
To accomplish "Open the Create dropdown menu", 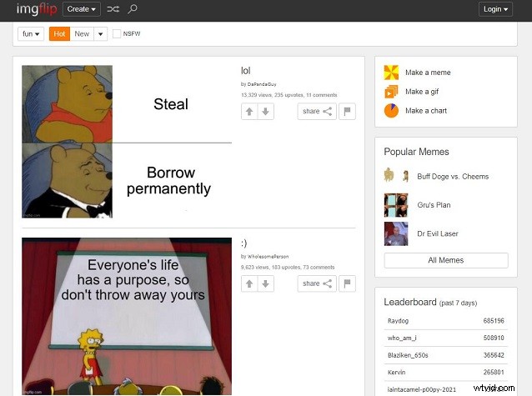I will click(x=82, y=9).
